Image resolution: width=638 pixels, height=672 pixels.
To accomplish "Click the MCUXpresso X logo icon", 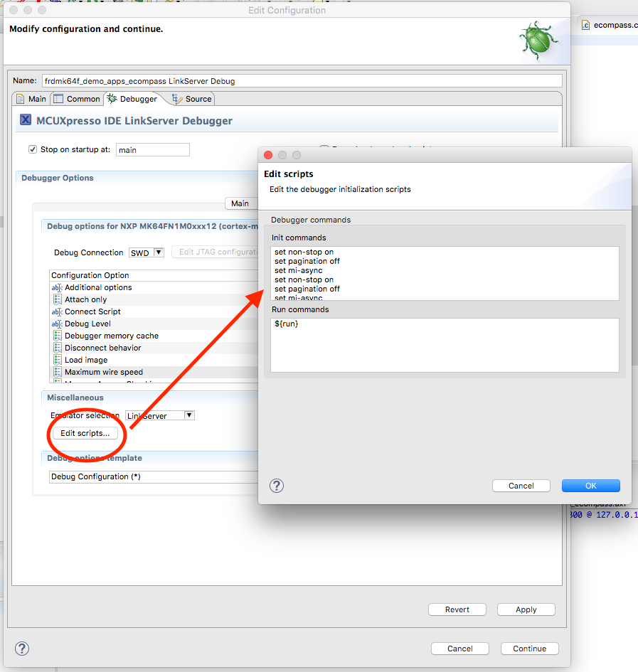I will point(26,119).
